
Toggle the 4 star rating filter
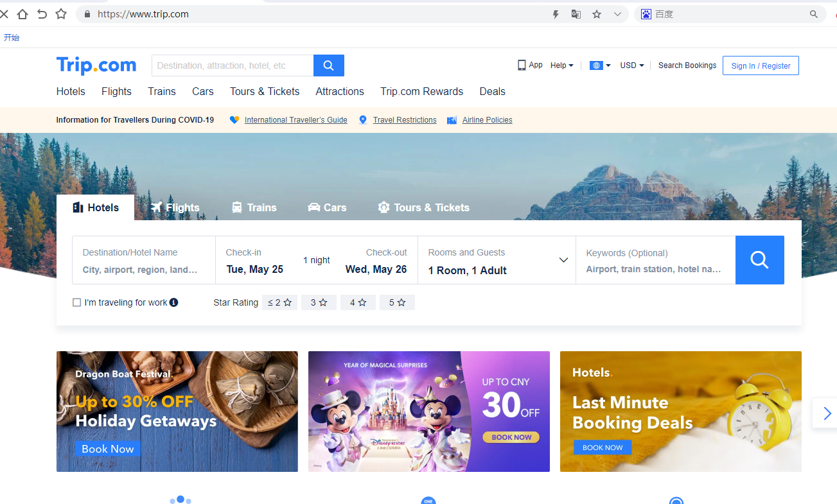[358, 302]
